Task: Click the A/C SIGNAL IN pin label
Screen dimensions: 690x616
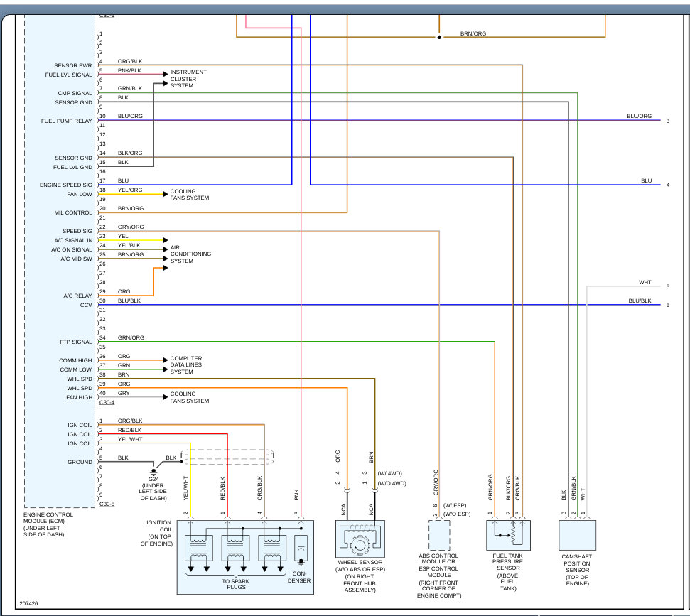Action: (73, 240)
